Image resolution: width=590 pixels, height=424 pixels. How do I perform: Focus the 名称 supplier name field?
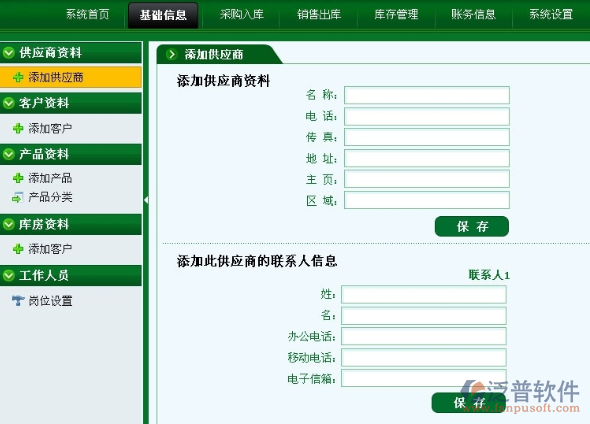coord(427,95)
